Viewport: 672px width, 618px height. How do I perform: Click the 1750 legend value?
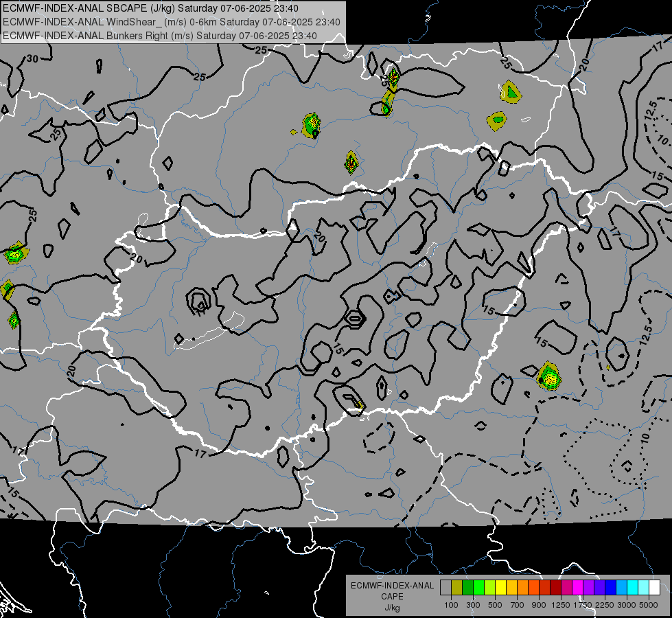[583, 605]
